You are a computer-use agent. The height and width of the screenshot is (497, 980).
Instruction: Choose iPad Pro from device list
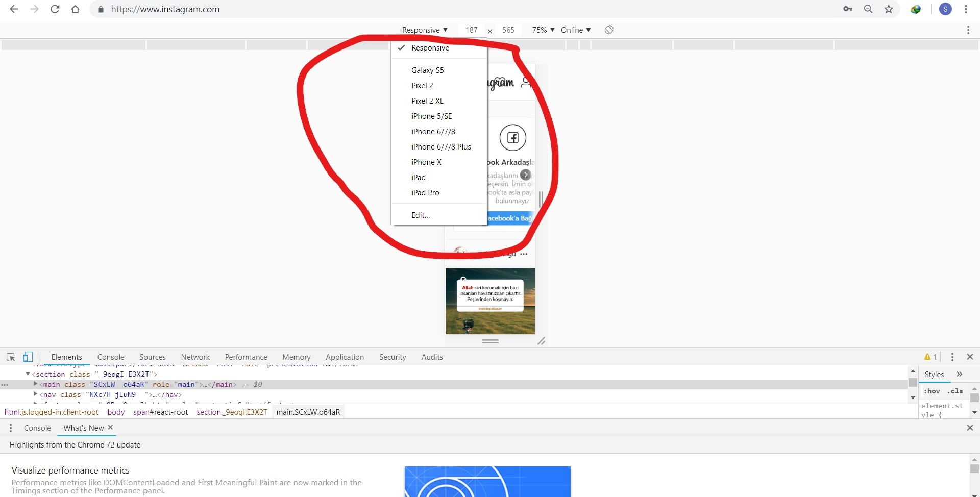click(439, 193)
